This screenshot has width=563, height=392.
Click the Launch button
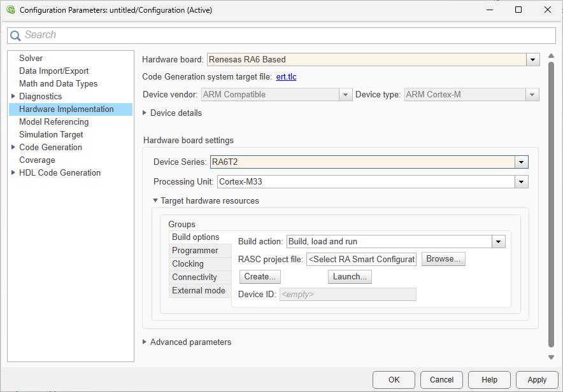click(350, 276)
